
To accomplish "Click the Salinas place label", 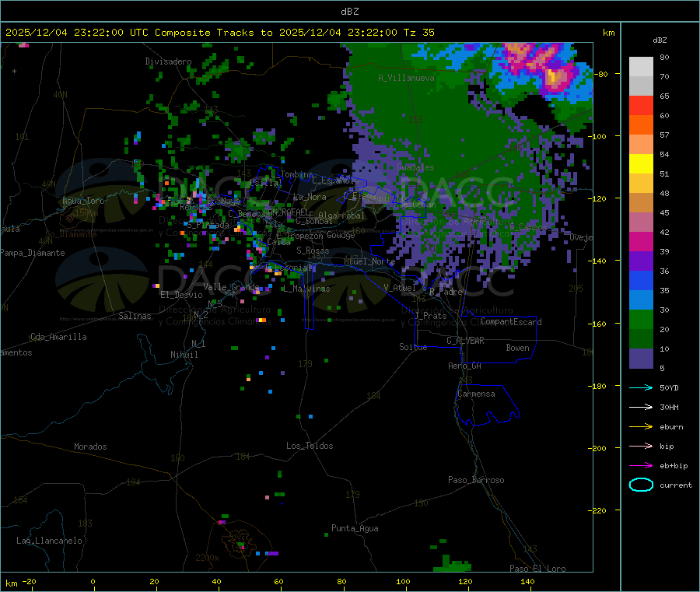I will click(135, 316).
